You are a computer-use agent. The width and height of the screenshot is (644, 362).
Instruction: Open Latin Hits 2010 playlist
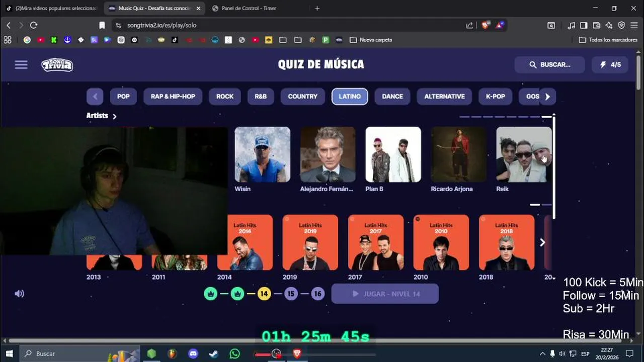(441, 242)
